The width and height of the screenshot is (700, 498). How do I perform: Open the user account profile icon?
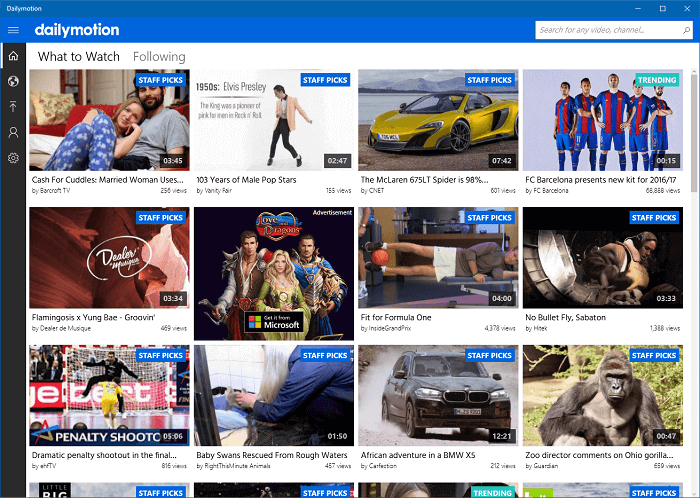pyautogui.click(x=13, y=132)
